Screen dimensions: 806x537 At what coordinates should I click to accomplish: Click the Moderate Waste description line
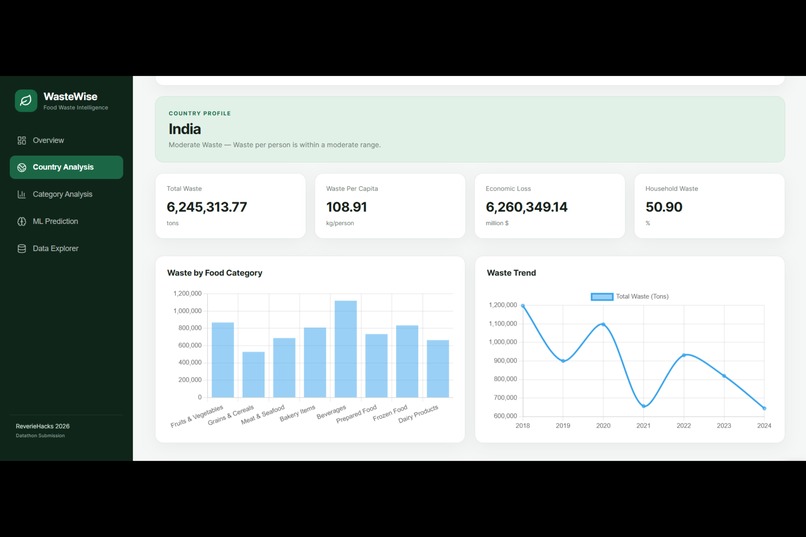point(274,145)
